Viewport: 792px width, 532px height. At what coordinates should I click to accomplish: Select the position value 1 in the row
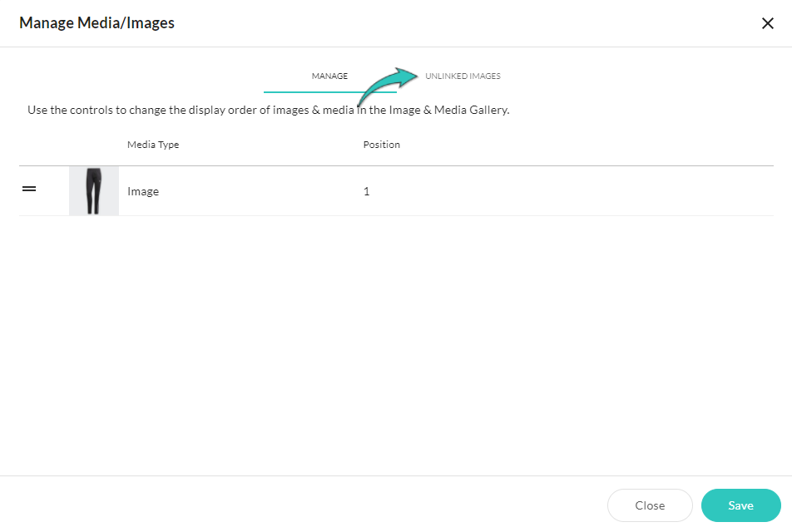point(366,191)
